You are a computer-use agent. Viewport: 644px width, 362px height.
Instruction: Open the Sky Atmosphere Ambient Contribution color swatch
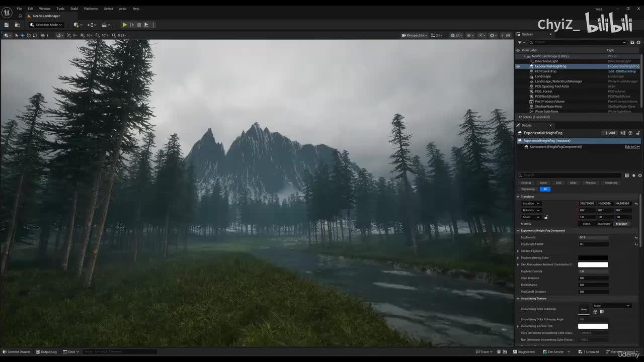point(593,264)
